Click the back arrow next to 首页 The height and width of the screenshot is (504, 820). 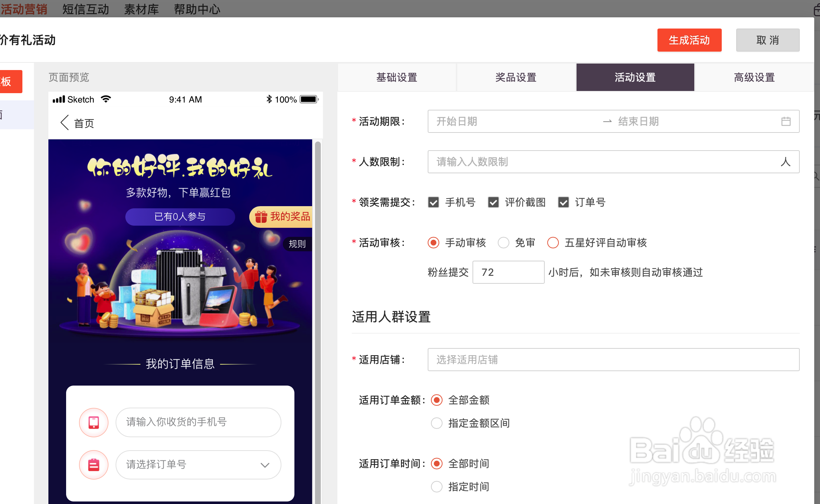click(64, 123)
